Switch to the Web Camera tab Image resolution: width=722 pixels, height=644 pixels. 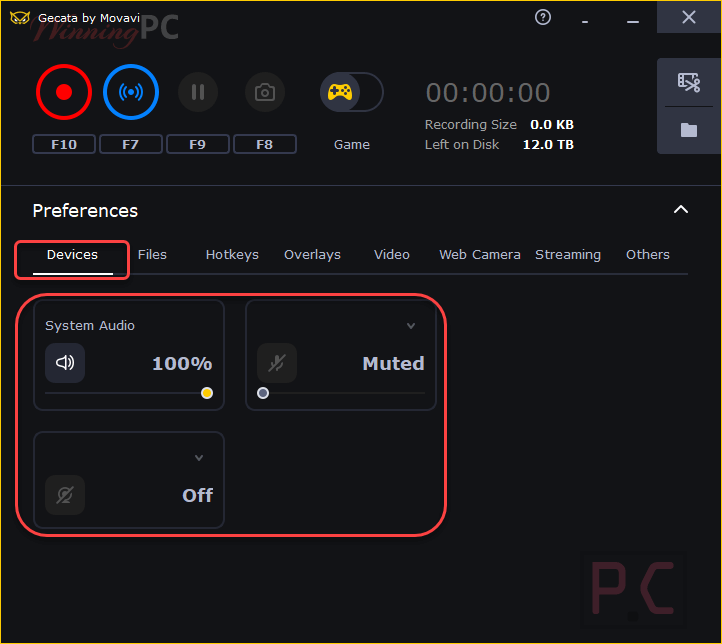point(480,255)
